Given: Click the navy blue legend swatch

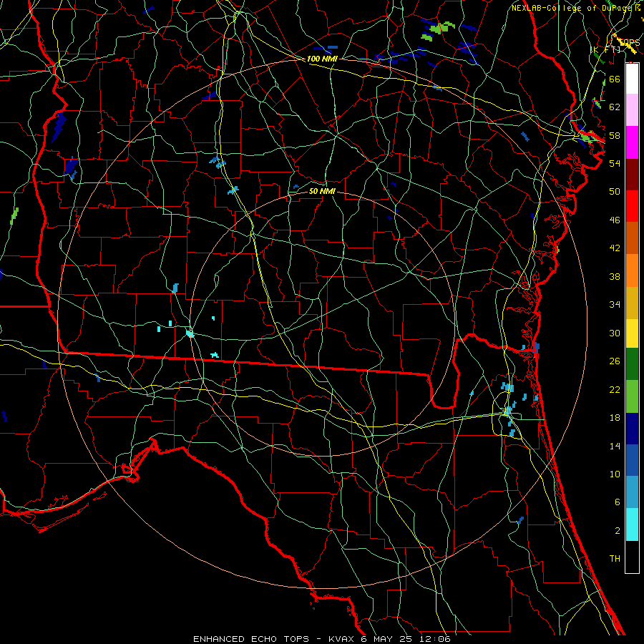Looking at the screenshot, I should click(x=632, y=429).
